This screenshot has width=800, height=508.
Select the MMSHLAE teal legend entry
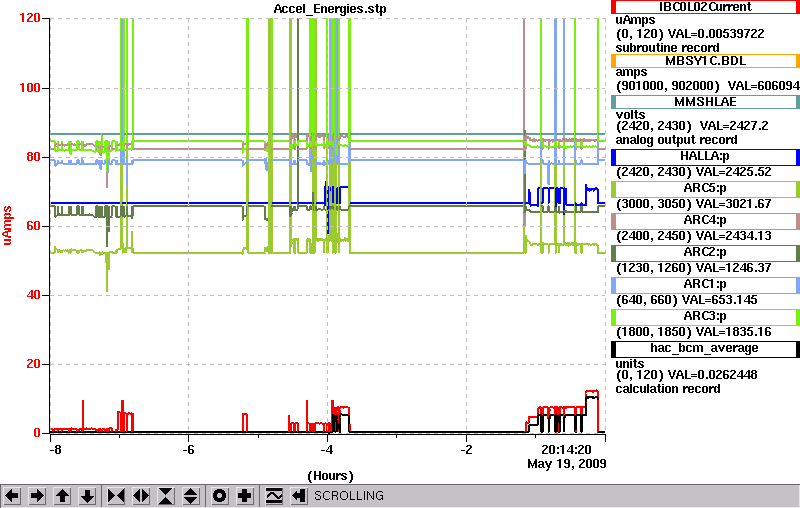coord(705,101)
